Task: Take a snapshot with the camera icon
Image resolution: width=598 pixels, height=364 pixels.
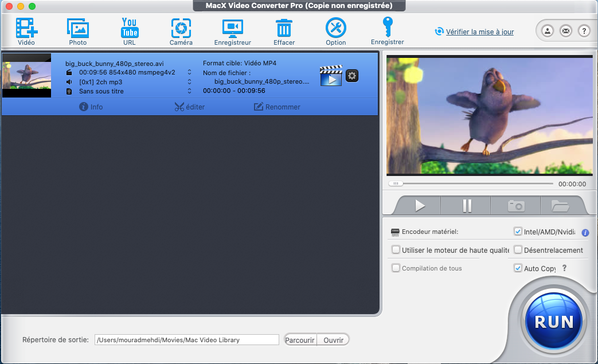Action: coord(516,206)
